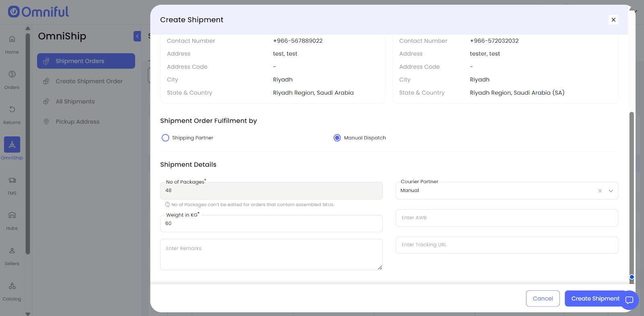Clear the Courier Partner Manual selection
The width and height of the screenshot is (644, 316).
pyautogui.click(x=600, y=191)
